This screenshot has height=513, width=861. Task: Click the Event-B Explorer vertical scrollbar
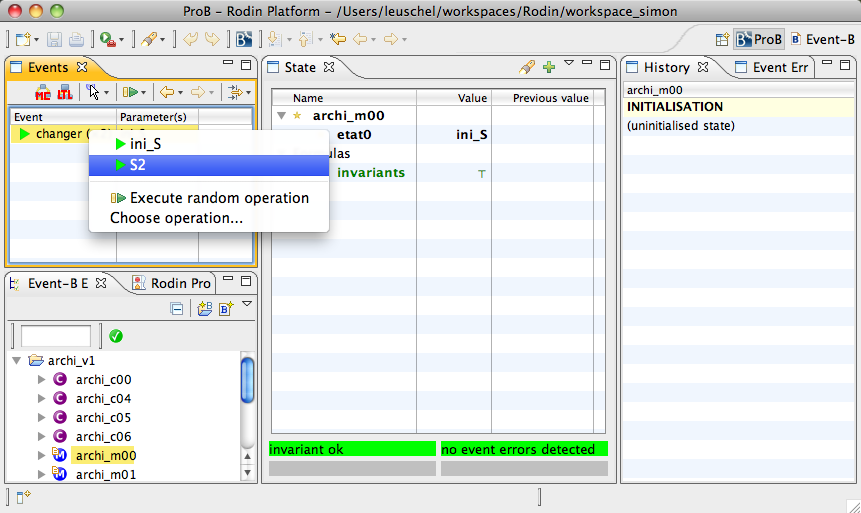(247, 380)
